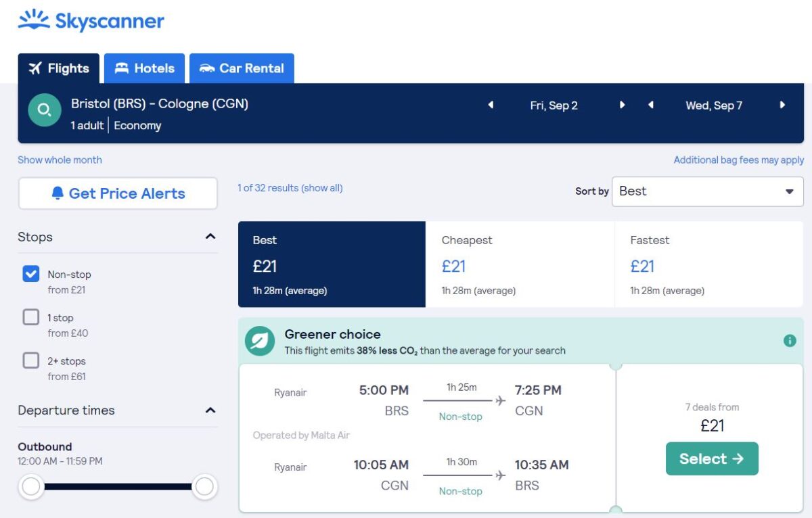Enable the 2+ stops filter

pos(31,360)
